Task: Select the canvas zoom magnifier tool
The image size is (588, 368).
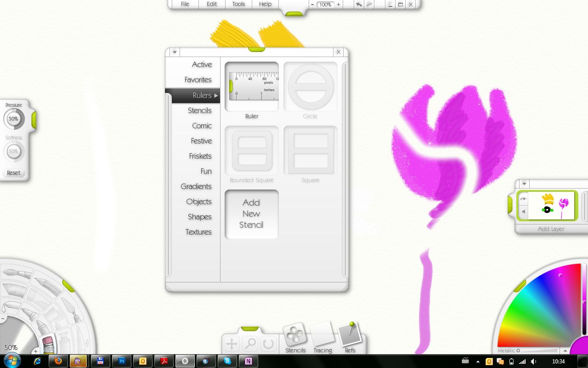Action: coord(250,344)
